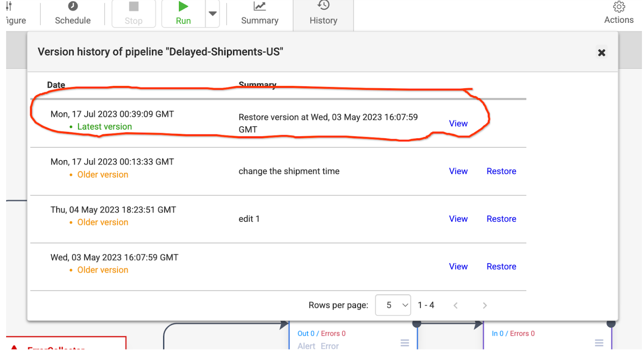Go to the next page of versions
This screenshot has width=644, height=352.
(x=485, y=306)
